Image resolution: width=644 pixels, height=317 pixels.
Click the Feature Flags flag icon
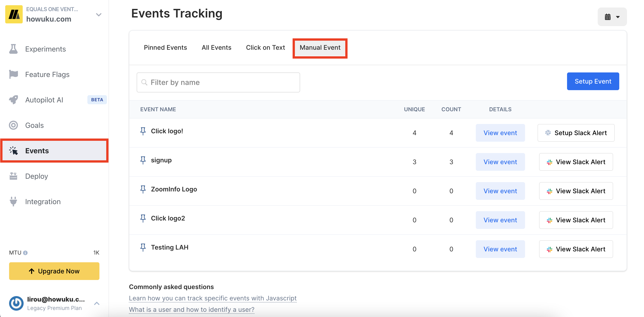13,74
